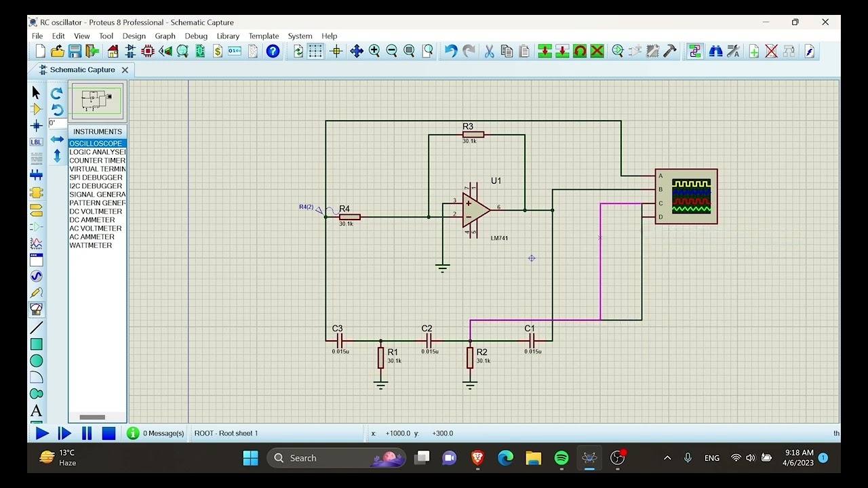The image size is (868, 488).
Task: Start the simulation with Play button
Action: [x=41, y=434]
